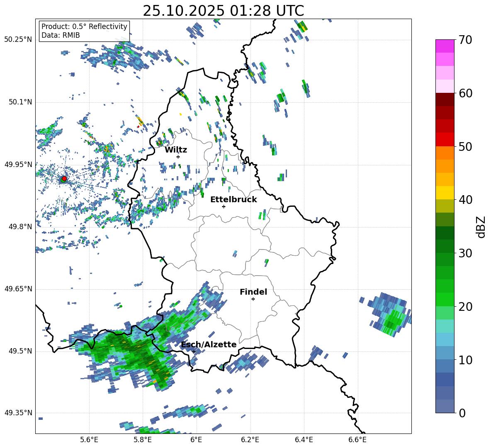The image size is (491, 448).
Task: Click the 5.8°E longitude label
Action: pyautogui.click(x=143, y=440)
